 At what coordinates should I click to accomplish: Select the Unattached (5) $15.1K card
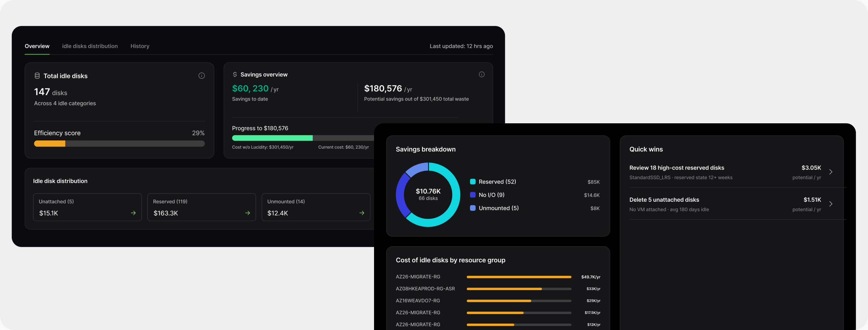click(87, 207)
